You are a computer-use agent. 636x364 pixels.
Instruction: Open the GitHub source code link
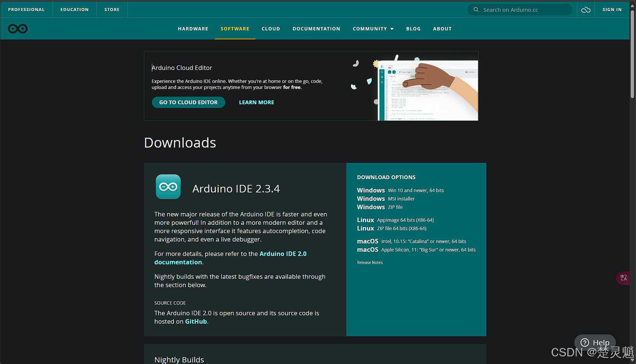click(196, 321)
